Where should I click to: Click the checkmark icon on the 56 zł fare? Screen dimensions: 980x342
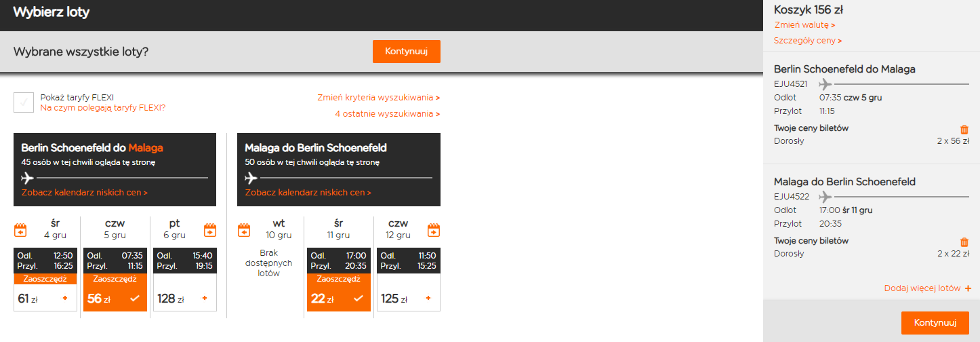tap(135, 298)
